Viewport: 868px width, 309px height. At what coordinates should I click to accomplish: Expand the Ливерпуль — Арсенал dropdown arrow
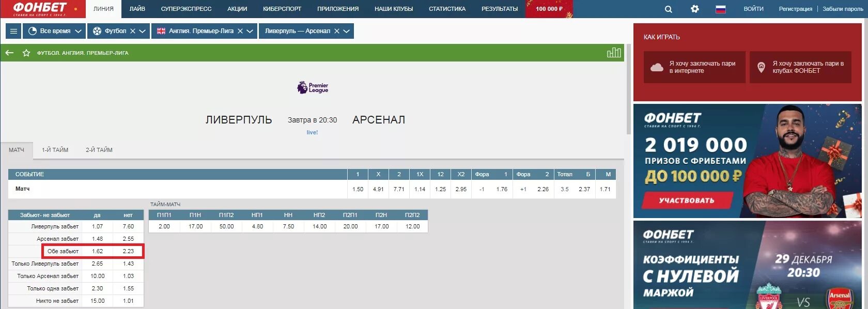tap(347, 31)
